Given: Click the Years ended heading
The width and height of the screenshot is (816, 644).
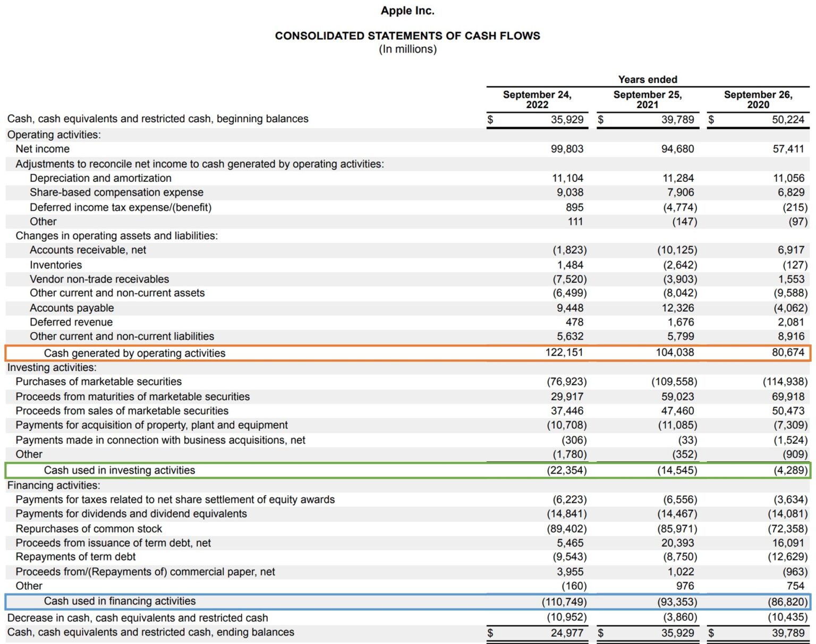Looking at the screenshot, I should click(x=648, y=79).
